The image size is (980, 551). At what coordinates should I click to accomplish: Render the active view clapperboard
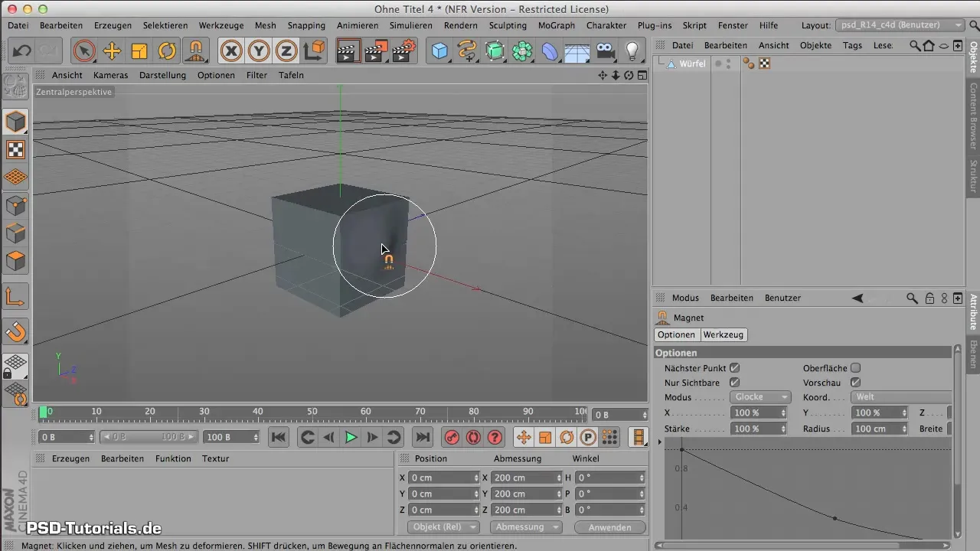tap(348, 51)
